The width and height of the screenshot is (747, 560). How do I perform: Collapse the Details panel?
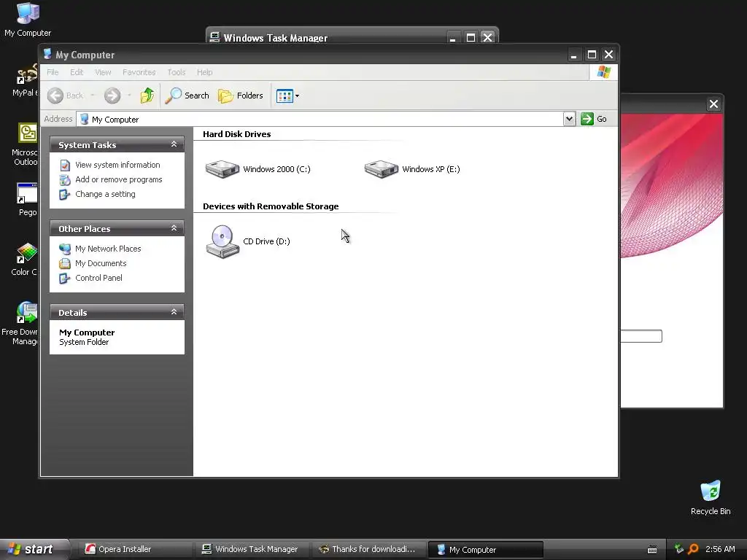174,312
